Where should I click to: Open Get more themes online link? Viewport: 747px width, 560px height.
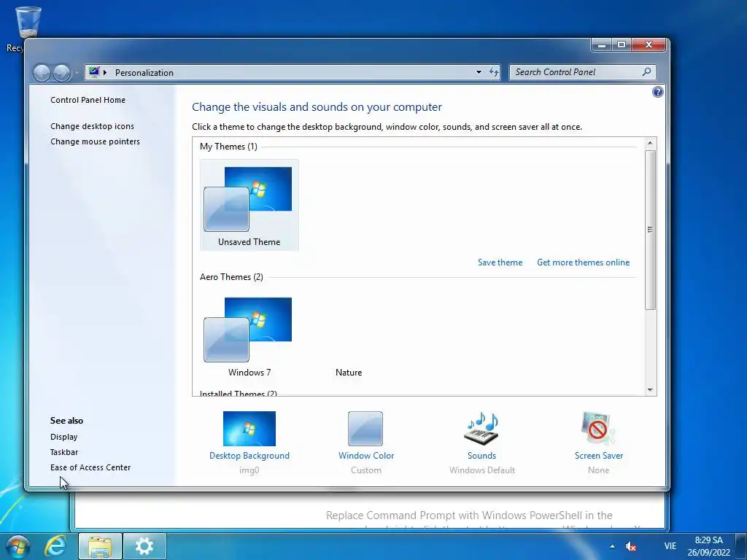(x=583, y=262)
